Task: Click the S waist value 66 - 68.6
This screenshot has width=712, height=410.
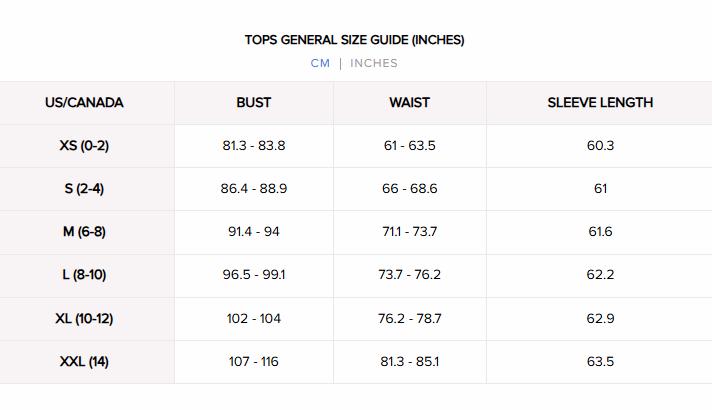Action: (x=410, y=188)
